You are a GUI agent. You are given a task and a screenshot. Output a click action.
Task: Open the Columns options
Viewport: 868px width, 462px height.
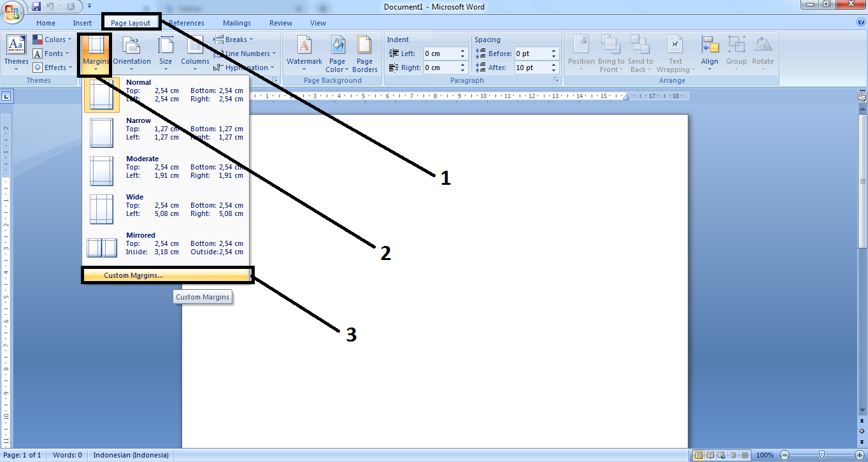[195, 54]
